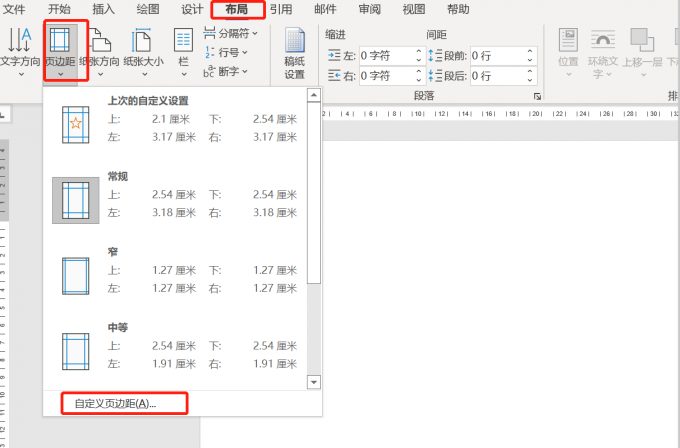Image resolution: width=680 pixels, height=448 pixels.
Task: Switch to the 开始 ribbon tab
Action: click(x=59, y=9)
